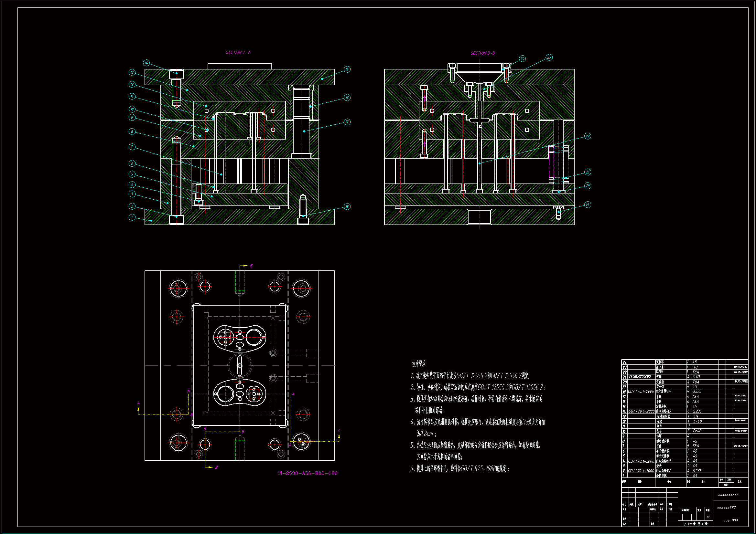Click the xxx-000 drawing number cell

(730, 521)
